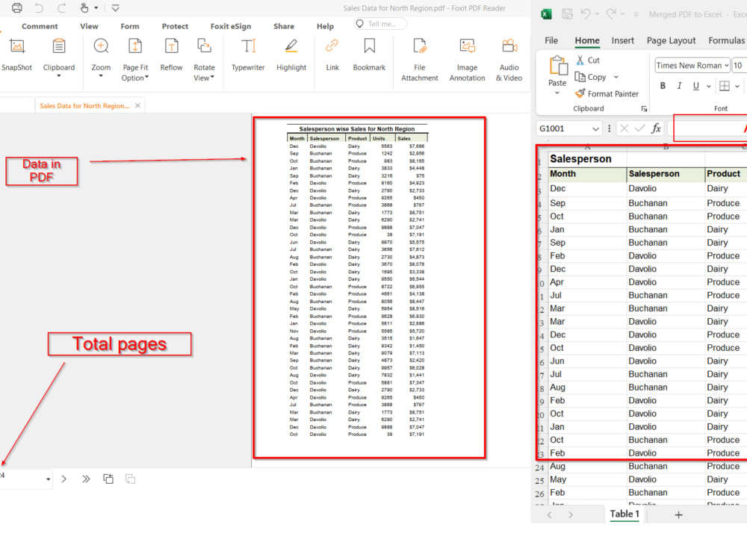Open Excel's Insert ribbon tab
747x560 pixels.
[x=624, y=40]
